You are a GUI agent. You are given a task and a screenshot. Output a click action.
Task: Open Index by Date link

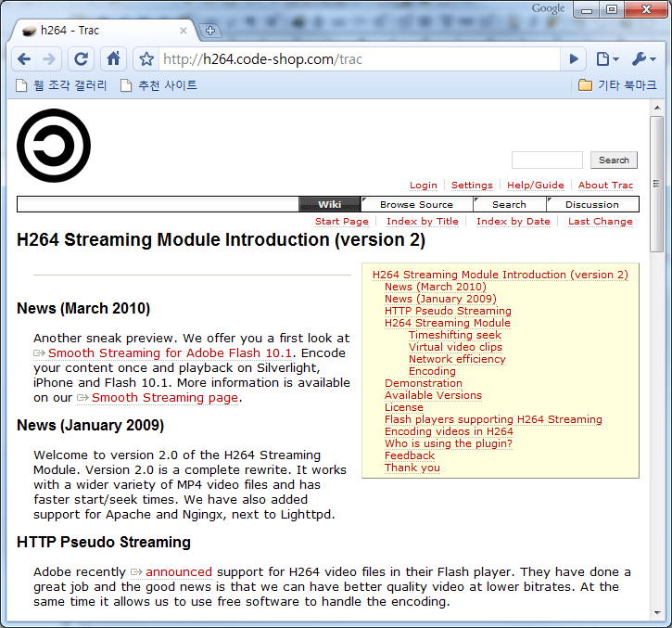click(x=513, y=222)
